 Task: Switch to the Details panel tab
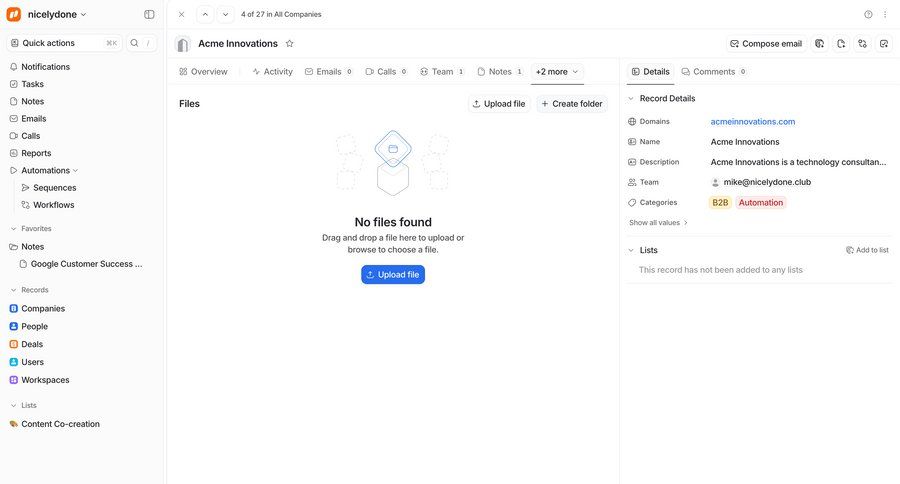point(650,72)
